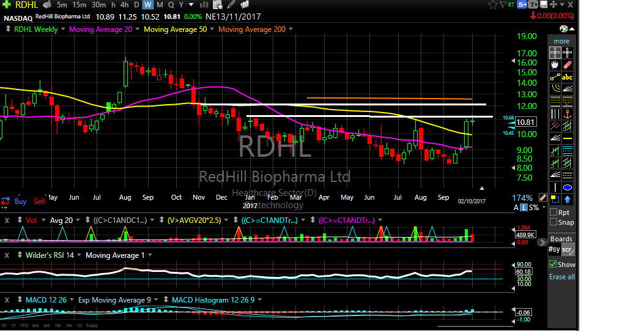
Task: Click the floppy disk save icon
Action: pos(544,4)
